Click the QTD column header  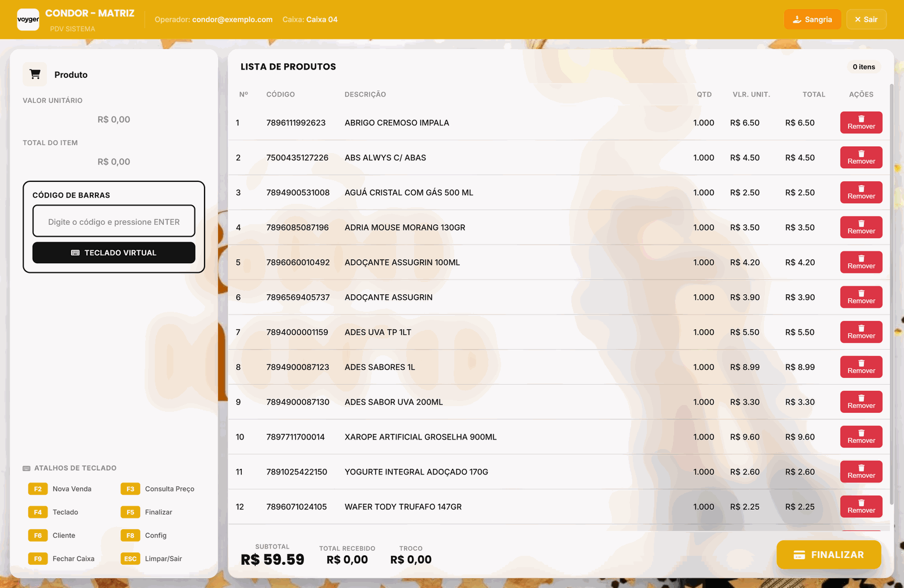tap(704, 94)
